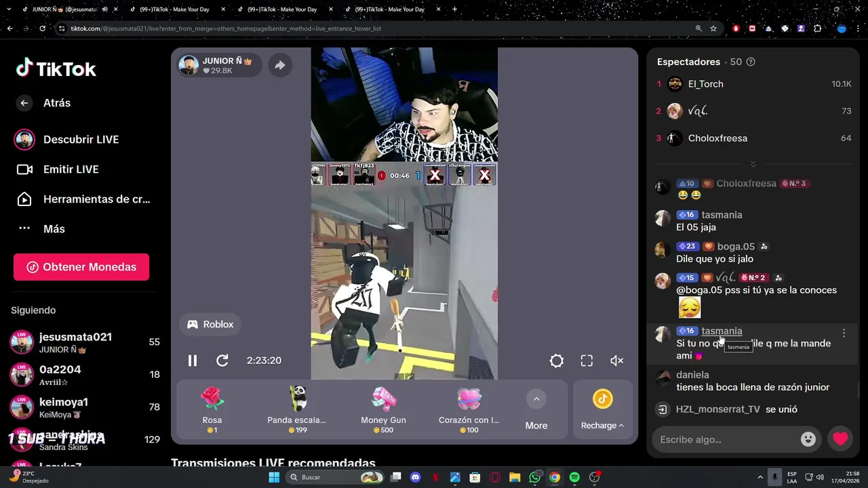Open Descubrir LIVE

68,140
